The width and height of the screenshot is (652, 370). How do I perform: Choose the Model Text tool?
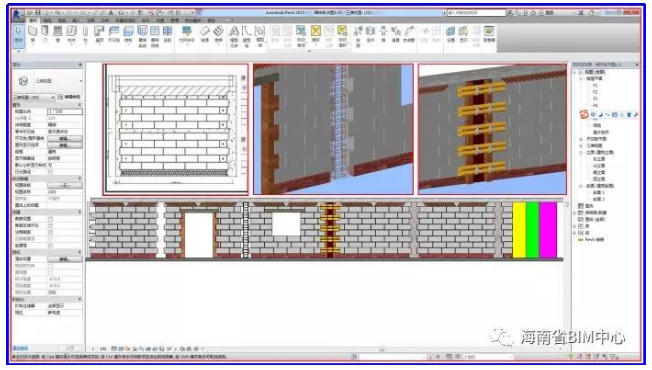tap(234, 36)
